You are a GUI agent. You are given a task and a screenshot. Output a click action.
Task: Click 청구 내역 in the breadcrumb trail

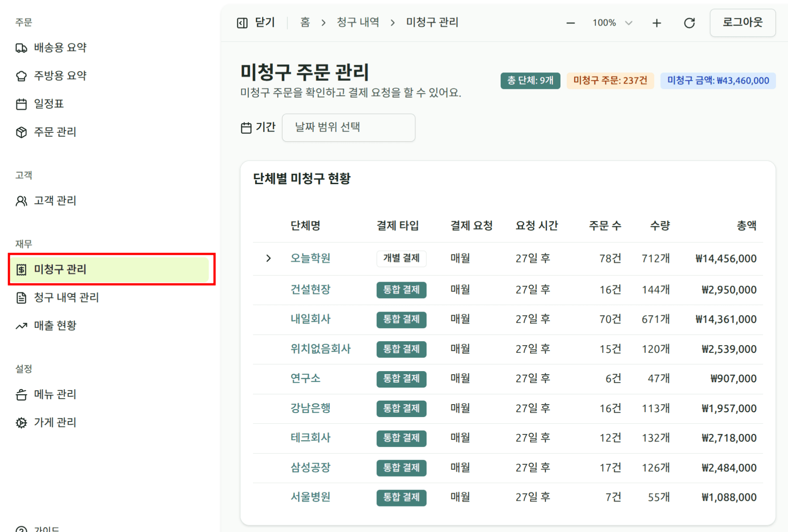358,22
